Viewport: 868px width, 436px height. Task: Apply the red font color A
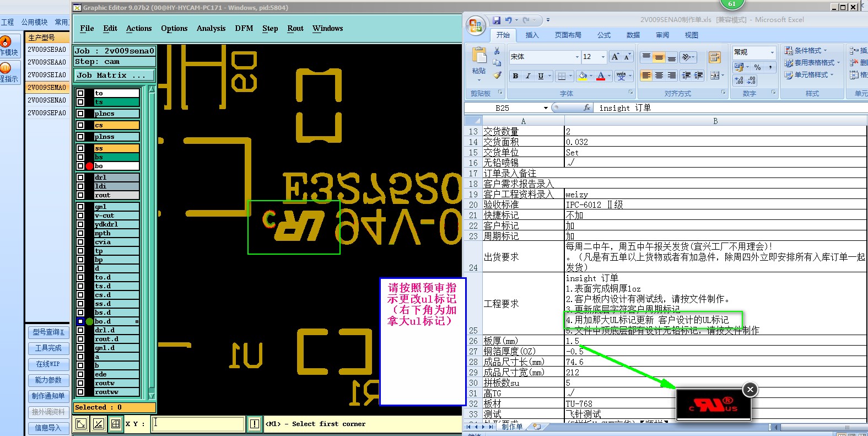(601, 76)
